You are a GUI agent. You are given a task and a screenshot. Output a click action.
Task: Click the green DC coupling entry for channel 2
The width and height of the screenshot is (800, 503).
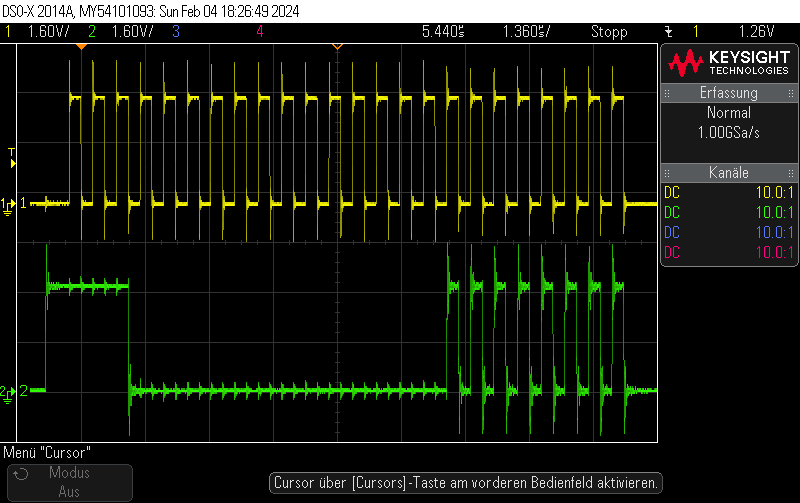point(672,213)
